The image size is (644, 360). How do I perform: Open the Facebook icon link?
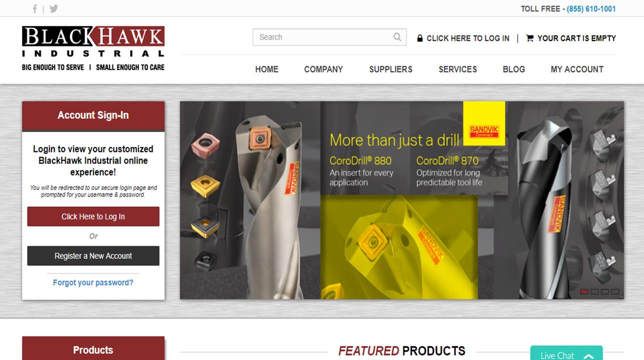pyautogui.click(x=35, y=8)
